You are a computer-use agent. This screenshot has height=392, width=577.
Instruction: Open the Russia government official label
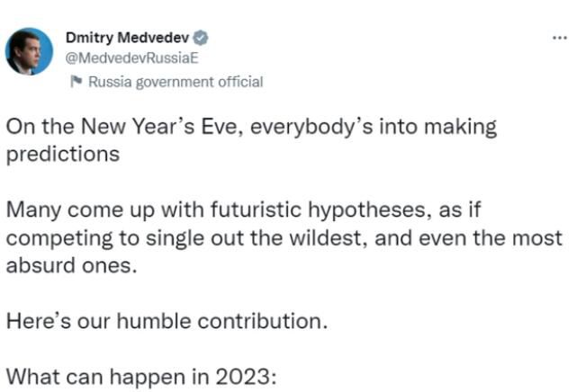point(176,82)
